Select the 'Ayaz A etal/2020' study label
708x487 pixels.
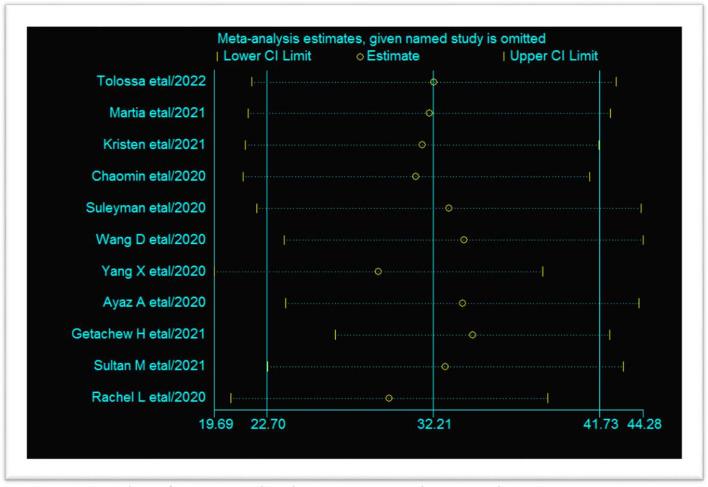click(154, 302)
